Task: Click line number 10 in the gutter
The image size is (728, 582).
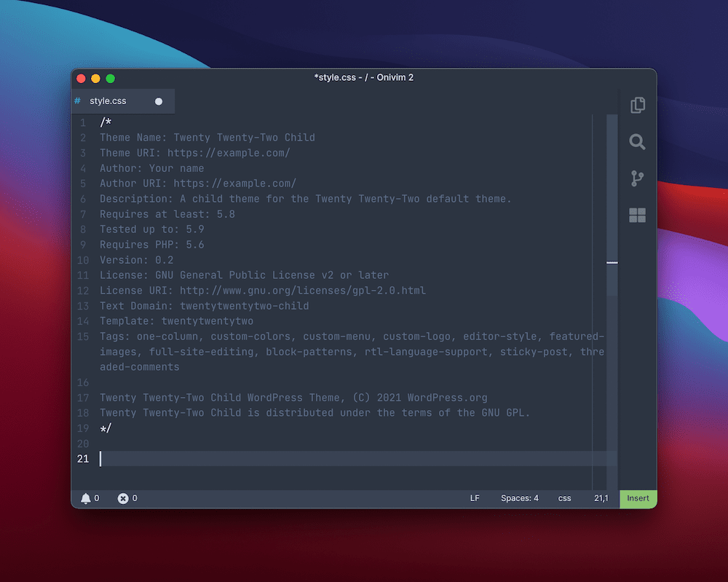Action: 82,259
